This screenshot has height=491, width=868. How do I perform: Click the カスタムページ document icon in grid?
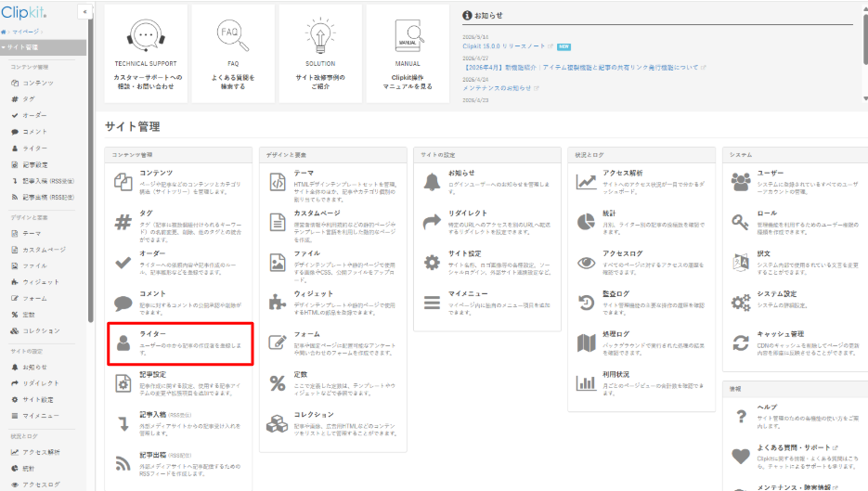278,223
